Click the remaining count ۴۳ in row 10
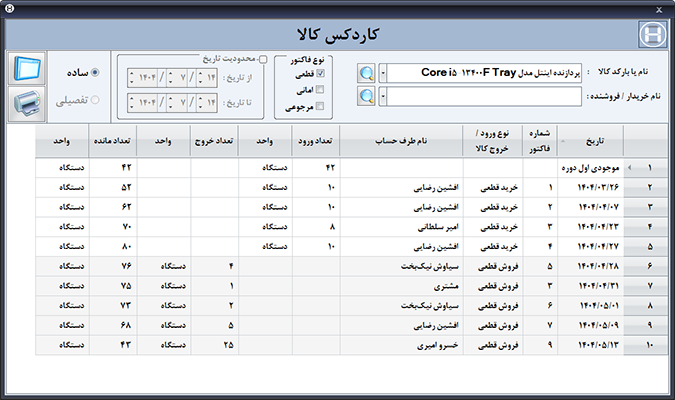This screenshot has height=400, width=675. 113,345
